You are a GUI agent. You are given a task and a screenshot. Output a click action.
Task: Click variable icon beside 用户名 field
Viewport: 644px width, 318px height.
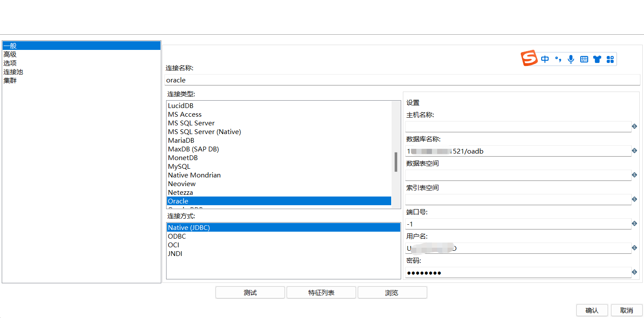[x=634, y=248]
